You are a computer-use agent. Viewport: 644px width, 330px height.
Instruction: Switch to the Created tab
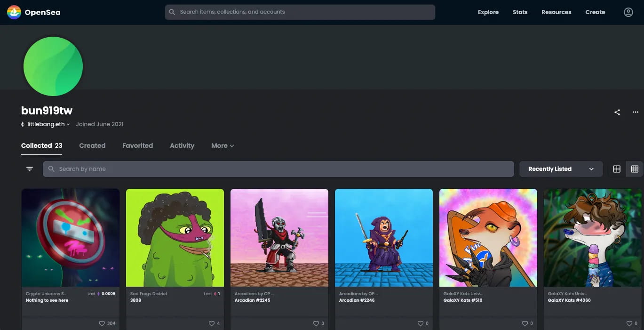[92, 146]
